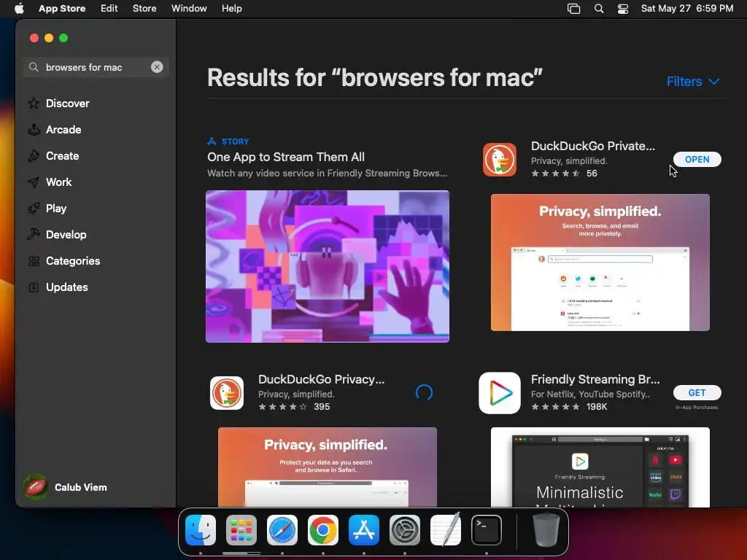747x560 pixels.
Task: Click the date and time in menu bar
Action: tap(687, 9)
